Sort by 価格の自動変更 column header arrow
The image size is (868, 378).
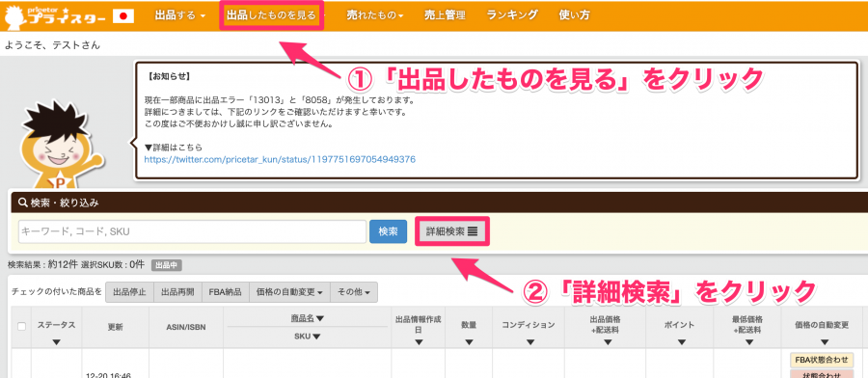(825, 342)
